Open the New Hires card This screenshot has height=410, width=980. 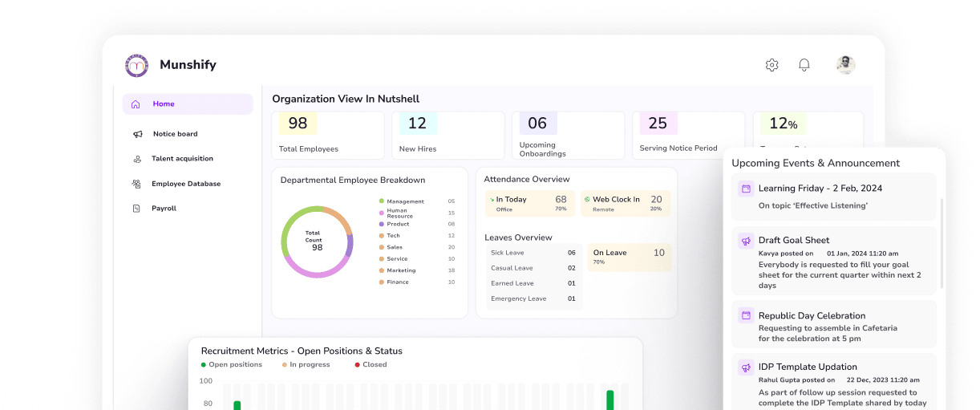[448, 135]
